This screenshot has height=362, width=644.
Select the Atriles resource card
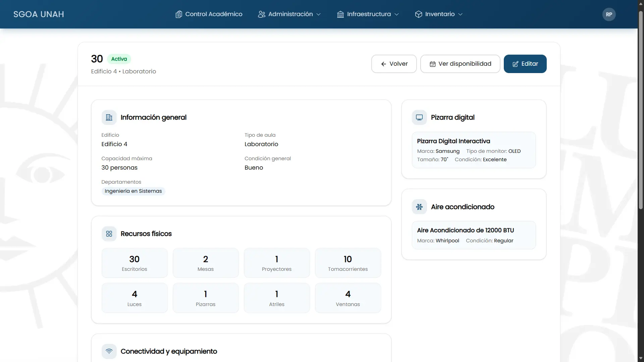tap(277, 298)
